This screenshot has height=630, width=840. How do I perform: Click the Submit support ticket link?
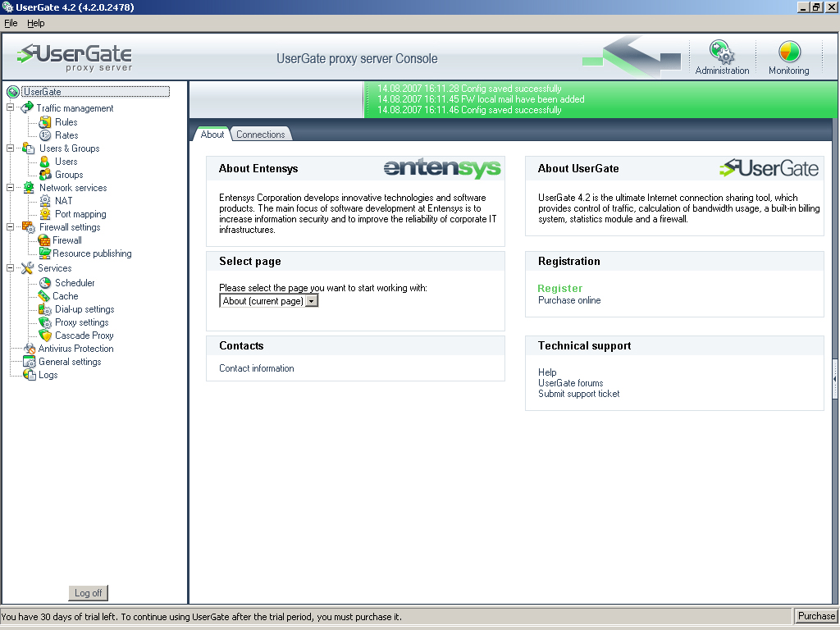[x=578, y=394]
